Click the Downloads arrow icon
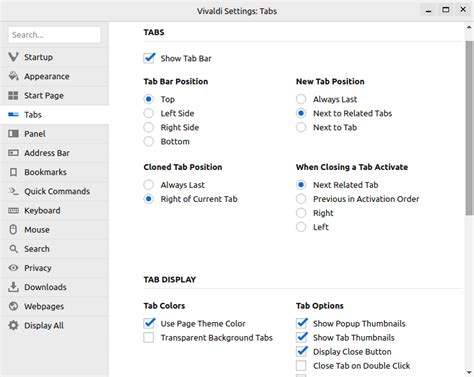 tap(13, 287)
